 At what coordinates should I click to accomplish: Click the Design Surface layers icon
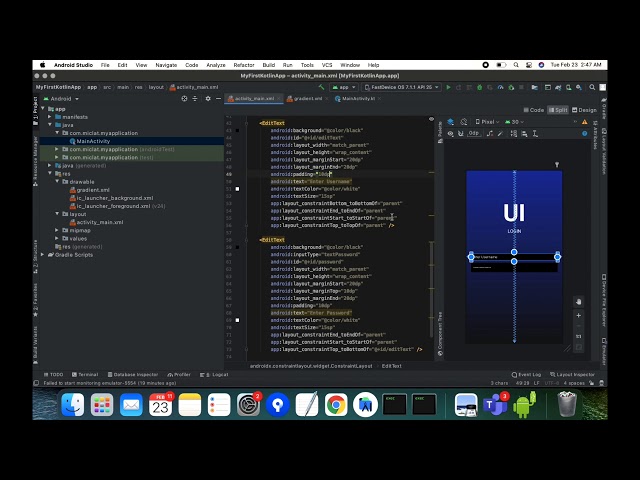pyautogui.click(x=451, y=122)
